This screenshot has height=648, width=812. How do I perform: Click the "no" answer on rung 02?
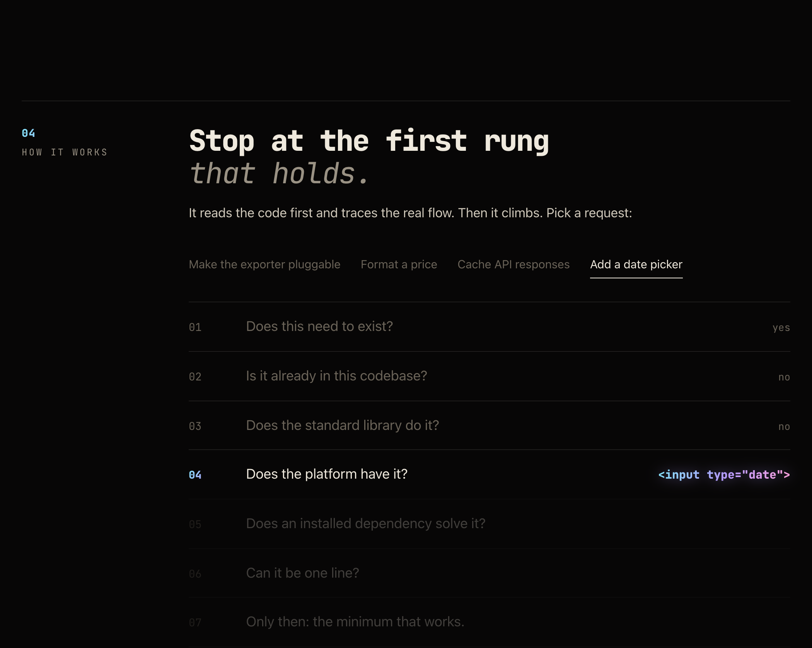(784, 377)
